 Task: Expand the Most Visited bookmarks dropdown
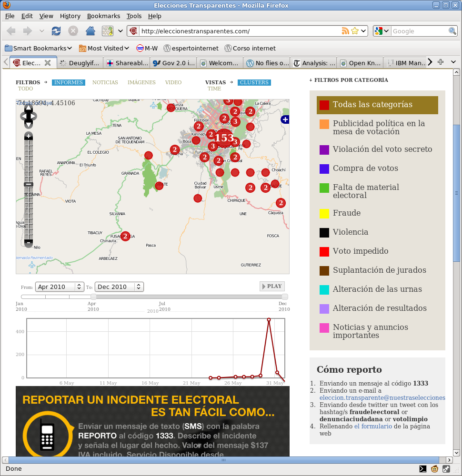[104, 48]
